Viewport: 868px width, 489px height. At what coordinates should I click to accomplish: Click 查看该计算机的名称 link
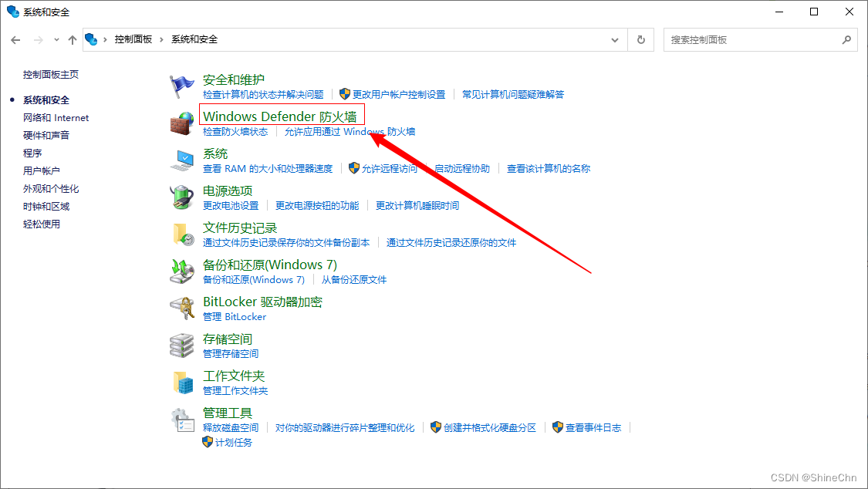point(549,169)
